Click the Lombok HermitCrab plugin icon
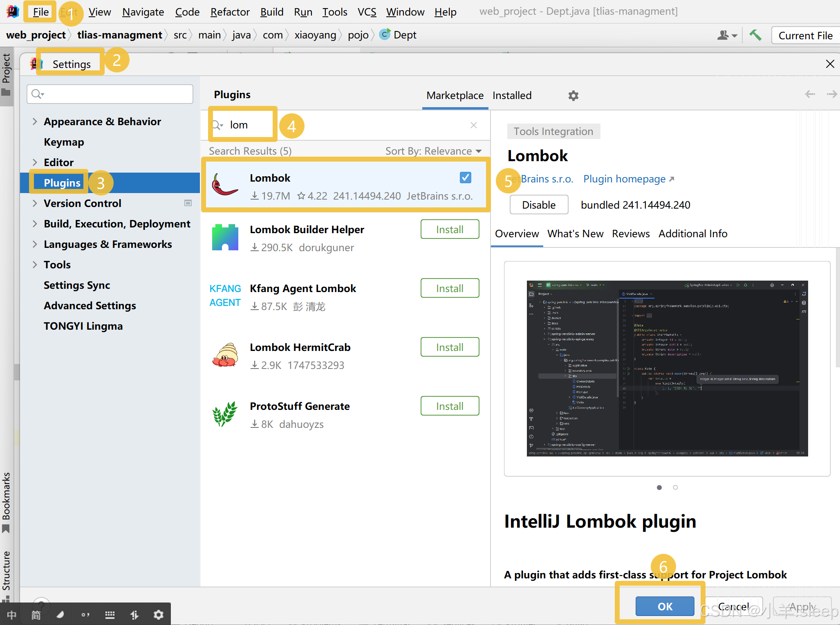840x625 pixels. click(224, 355)
